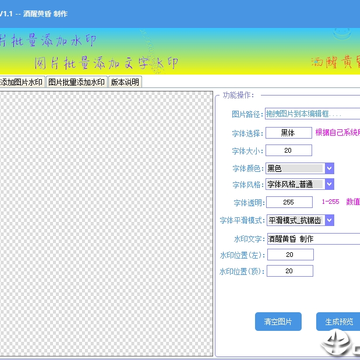Open the 添加图片水印 tab
360x360 pixels.
pos(22,82)
